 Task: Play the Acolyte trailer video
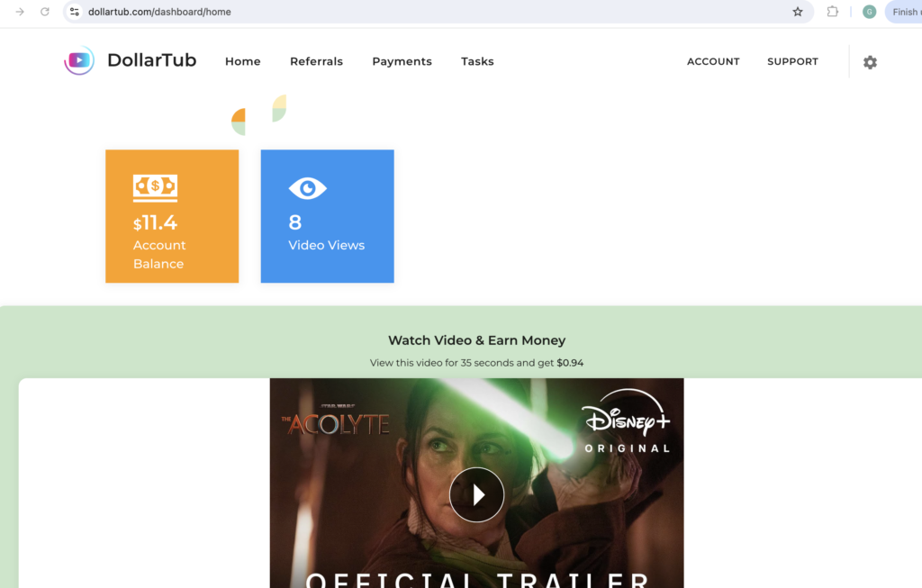(x=476, y=494)
